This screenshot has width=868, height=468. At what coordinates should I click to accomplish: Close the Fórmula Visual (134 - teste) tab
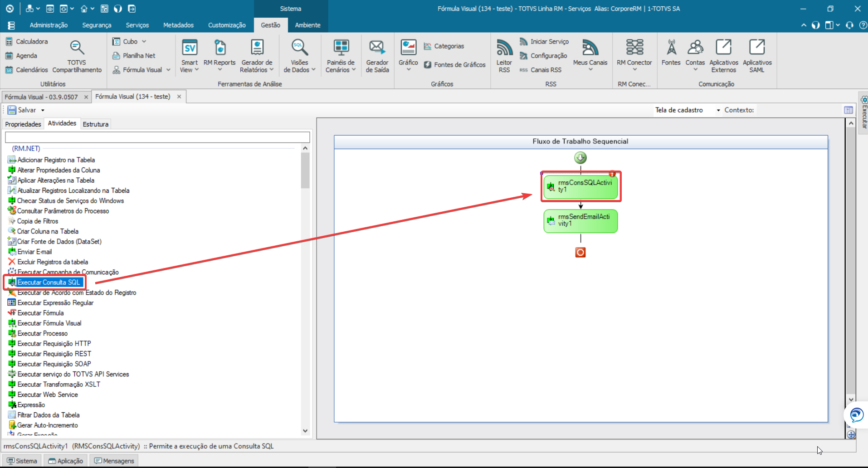[179, 97]
